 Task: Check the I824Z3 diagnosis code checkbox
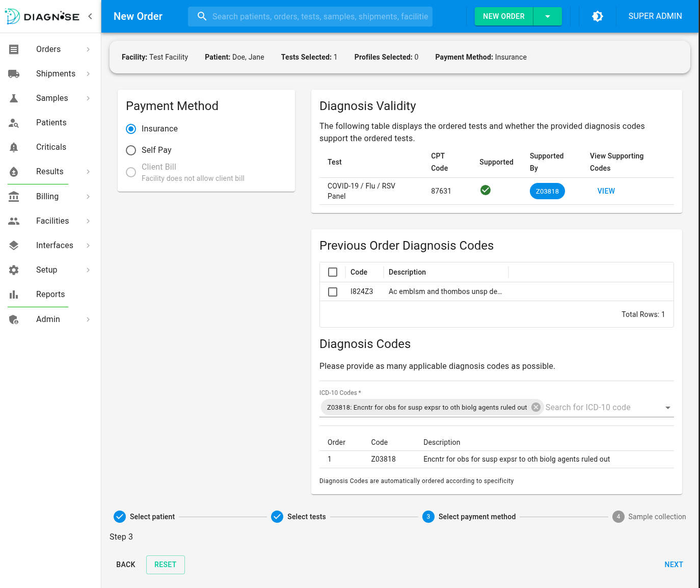(333, 291)
